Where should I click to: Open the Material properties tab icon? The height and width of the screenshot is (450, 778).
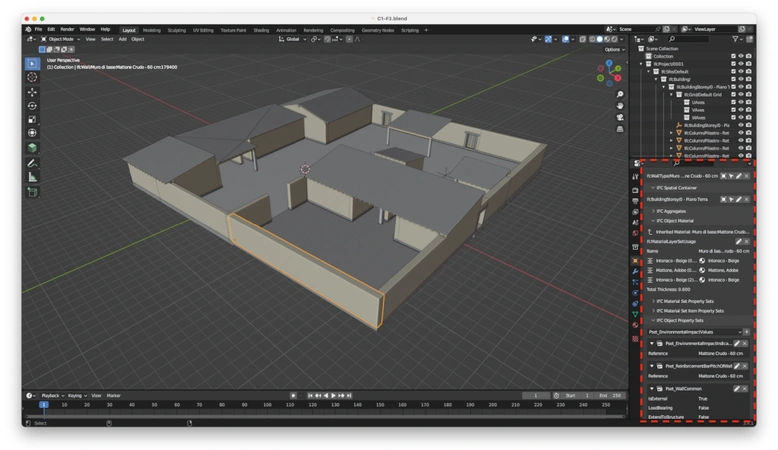point(635,325)
